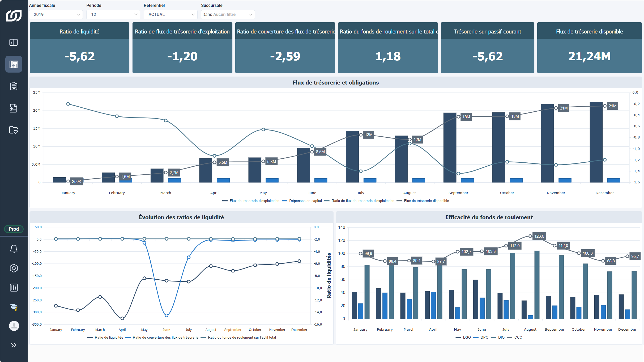Image resolution: width=644 pixels, height=362 pixels.
Task: Click the Ratio du fonds de roulement card
Action: [388, 48]
